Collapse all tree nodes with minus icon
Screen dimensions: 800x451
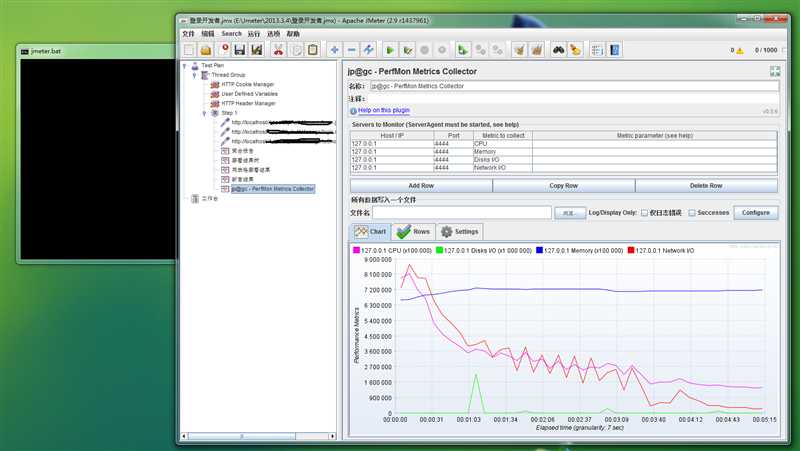coord(352,50)
